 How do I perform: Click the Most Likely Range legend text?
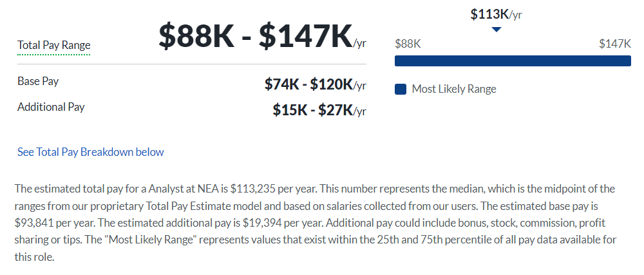pyautogui.click(x=454, y=89)
